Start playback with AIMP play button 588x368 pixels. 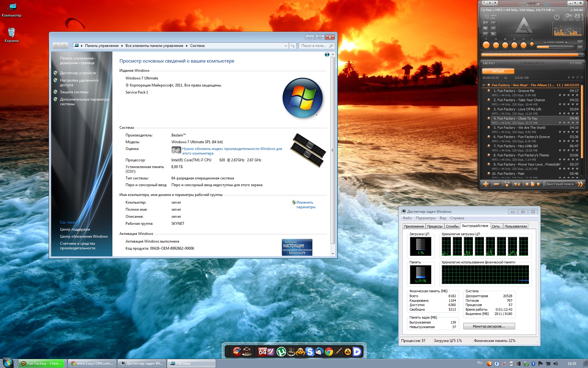point(486,45)
